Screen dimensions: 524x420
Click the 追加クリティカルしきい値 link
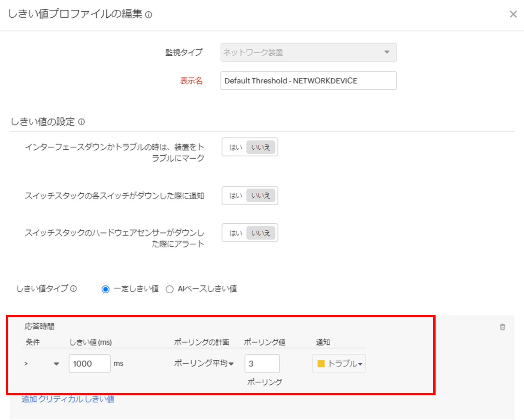(x=68, y=399)
